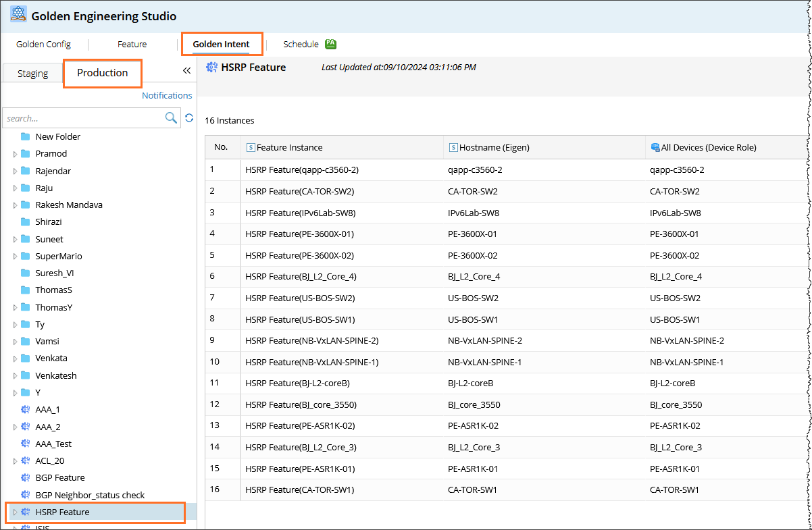Click the AAA_Test feature icon in tree
The image size is (812, 530).
26,444
